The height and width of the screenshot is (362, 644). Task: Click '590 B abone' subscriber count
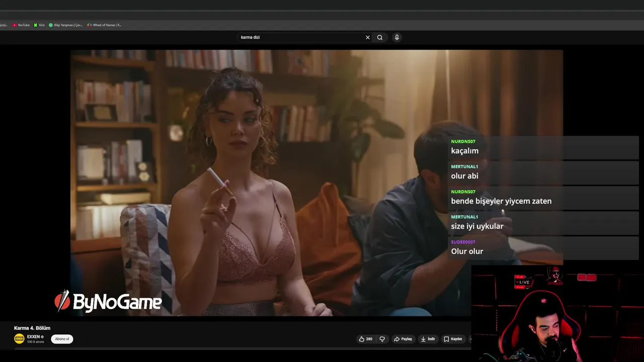coord(36,342)
